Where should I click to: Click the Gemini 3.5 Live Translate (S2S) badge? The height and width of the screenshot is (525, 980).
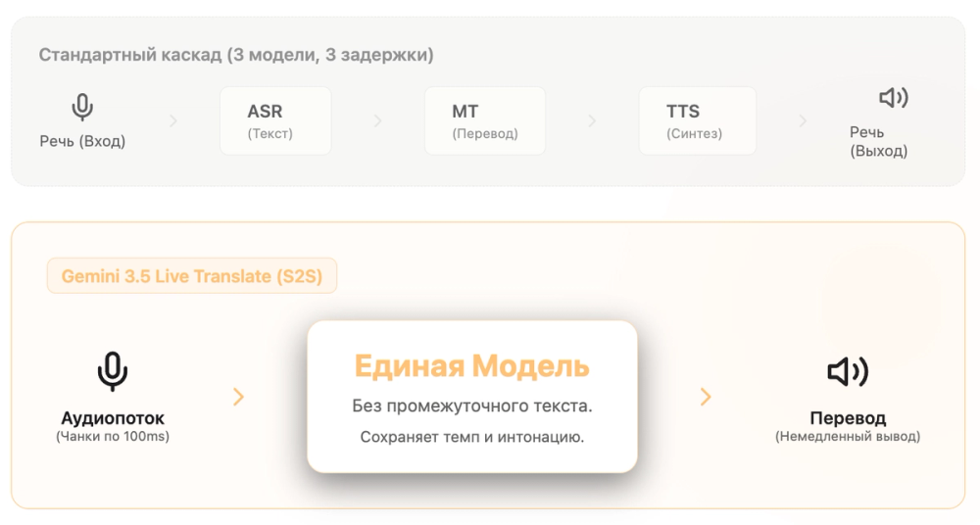coord(192,275)
